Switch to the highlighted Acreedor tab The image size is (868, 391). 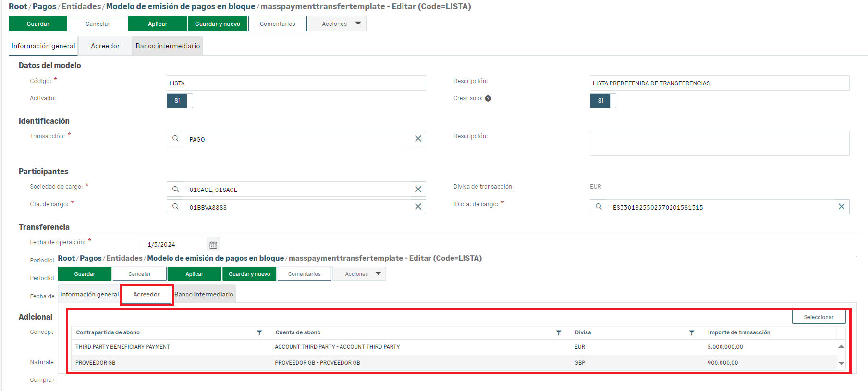click(147, 295)
